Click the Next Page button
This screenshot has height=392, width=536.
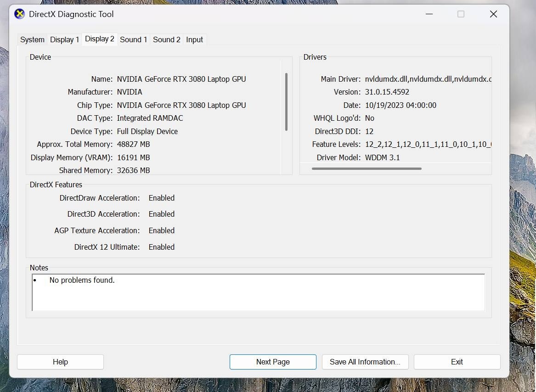(273, 362)
